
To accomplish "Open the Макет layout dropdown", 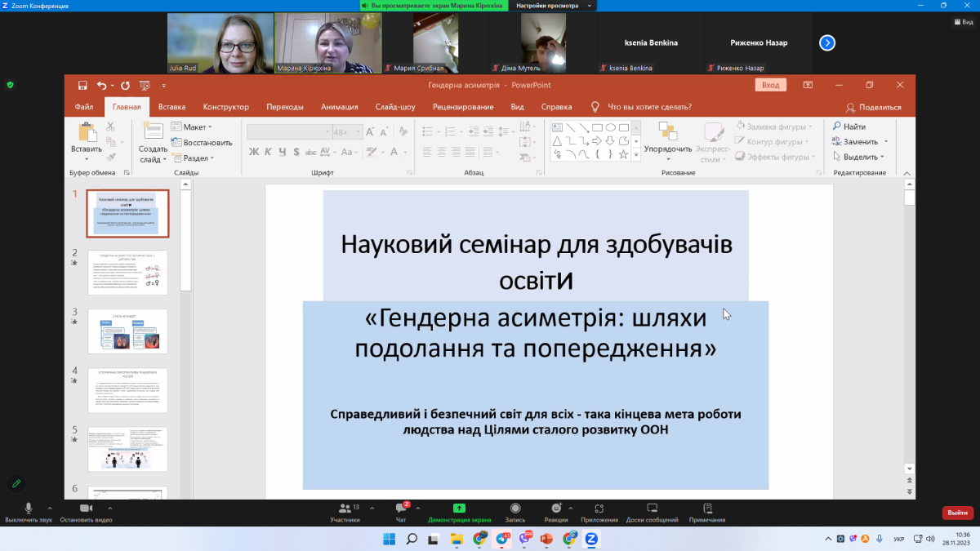I will (192, 127).
